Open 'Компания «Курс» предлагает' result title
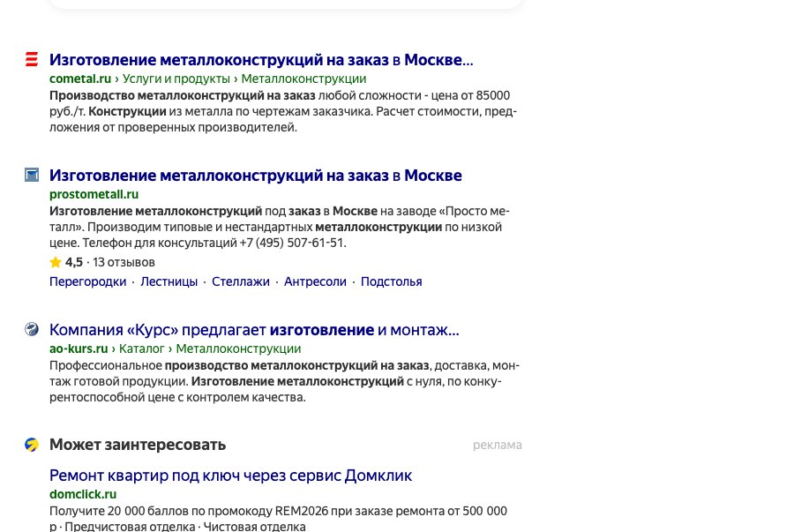The width and height of the screenshot is (794, 532). pos(254,330)
